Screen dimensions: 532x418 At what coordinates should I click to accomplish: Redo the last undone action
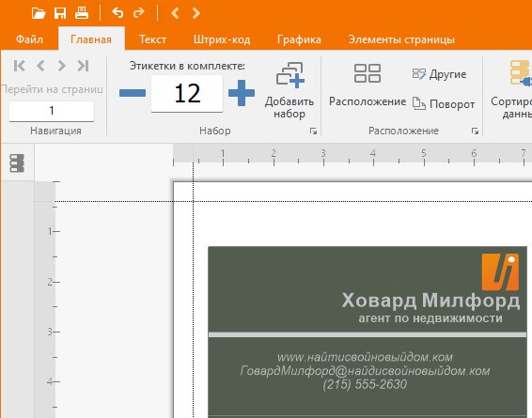tap(138, 13)
